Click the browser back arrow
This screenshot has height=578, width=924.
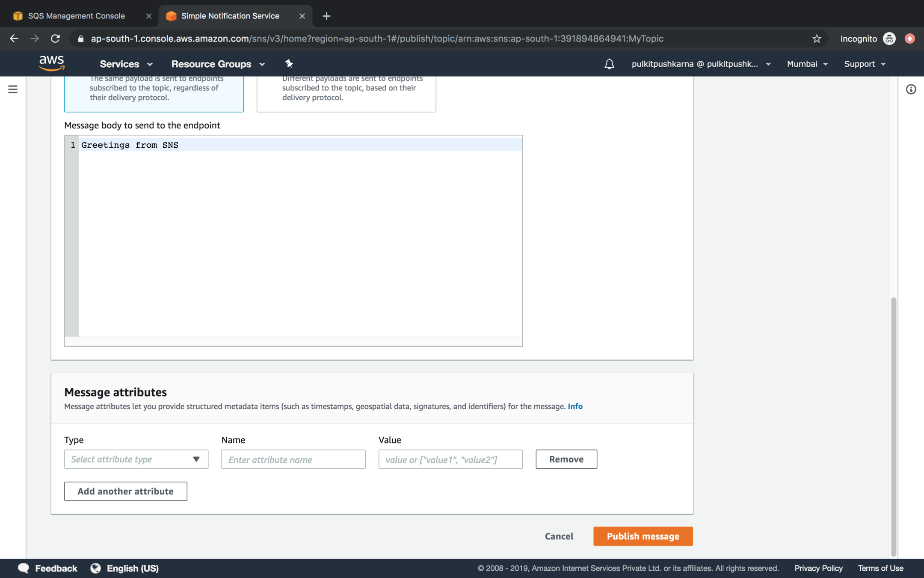pos(14,39)
